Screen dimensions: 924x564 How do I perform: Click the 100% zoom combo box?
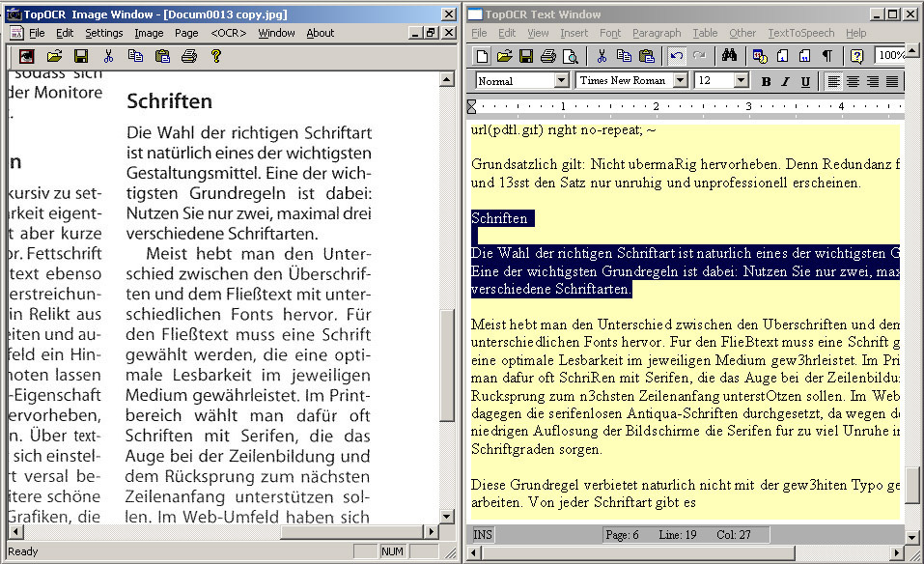pos(890,55)
